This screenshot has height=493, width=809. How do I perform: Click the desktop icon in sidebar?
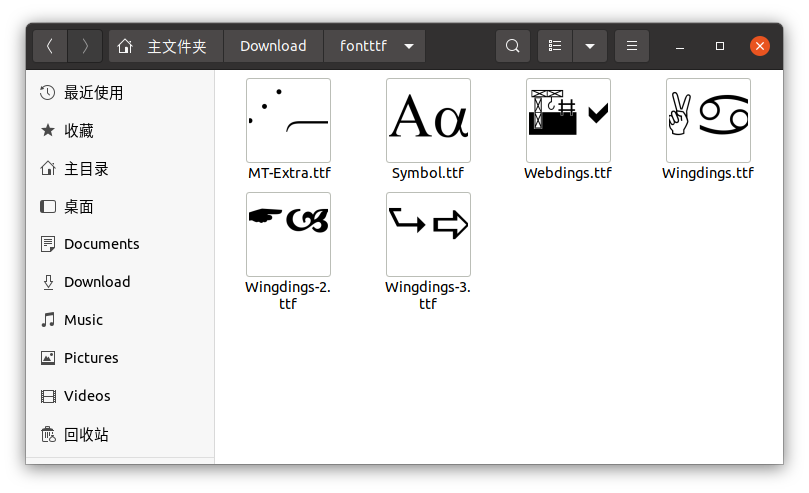click(47, 207)
